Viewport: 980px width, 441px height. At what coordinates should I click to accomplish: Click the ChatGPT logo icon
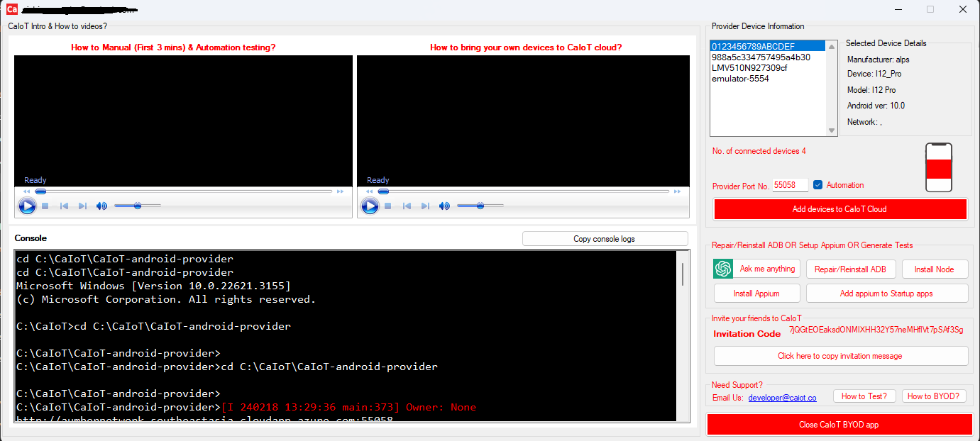point(723,269)
